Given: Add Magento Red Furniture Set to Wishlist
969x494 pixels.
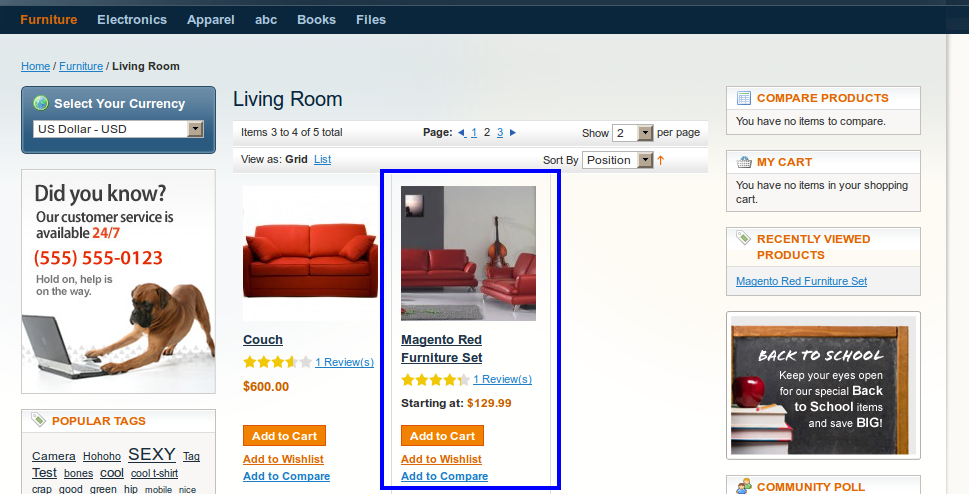Looking at the screenshot, I should tap(441, 459).
